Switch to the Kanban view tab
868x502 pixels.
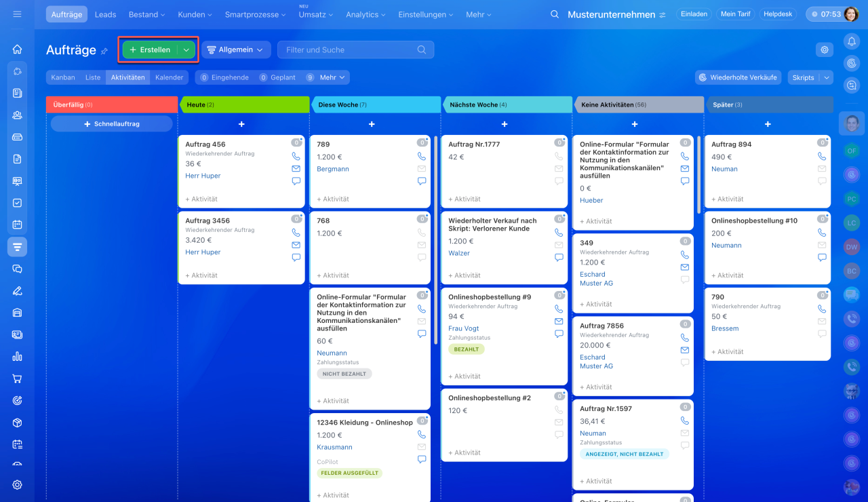(x=63, y=77)
